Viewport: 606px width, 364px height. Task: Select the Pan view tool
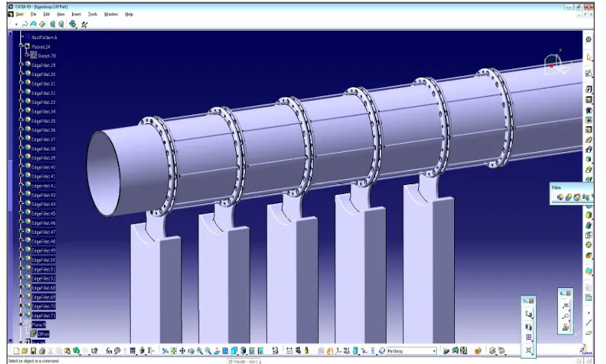pyautogui.click(x=182, y=351)
